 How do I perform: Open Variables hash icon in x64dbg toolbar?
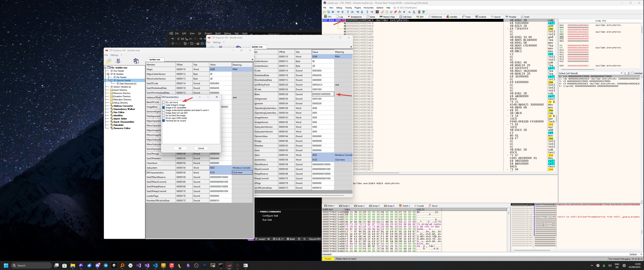pyautogui.click(x=404, y=12)
